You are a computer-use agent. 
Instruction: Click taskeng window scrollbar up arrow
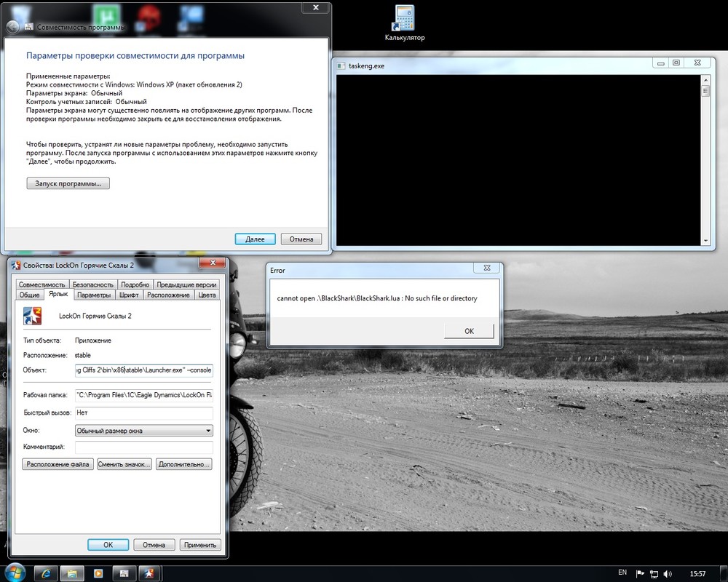(705, 79)
